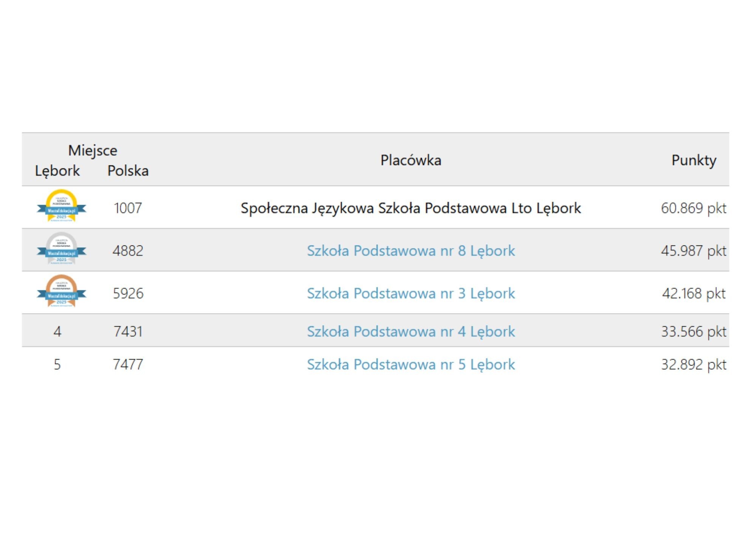Viewport: 756px width, 534px height.
Task: Click Lębork rank number 4
Action: click(57, 332)
